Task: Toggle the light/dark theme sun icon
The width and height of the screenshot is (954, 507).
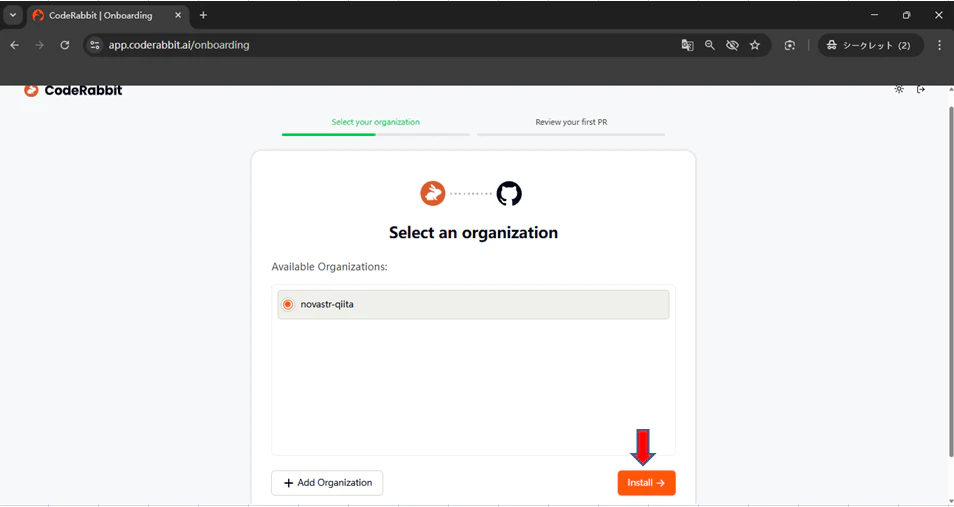Action: 899,89
